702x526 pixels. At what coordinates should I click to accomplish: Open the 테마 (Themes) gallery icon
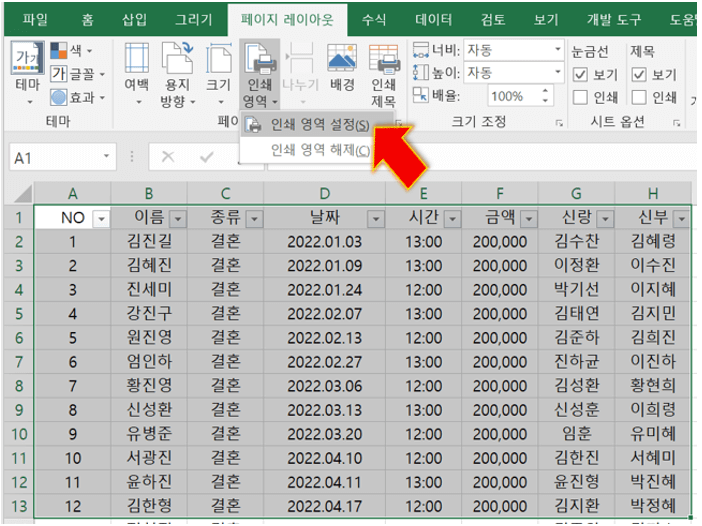(27, 58)
